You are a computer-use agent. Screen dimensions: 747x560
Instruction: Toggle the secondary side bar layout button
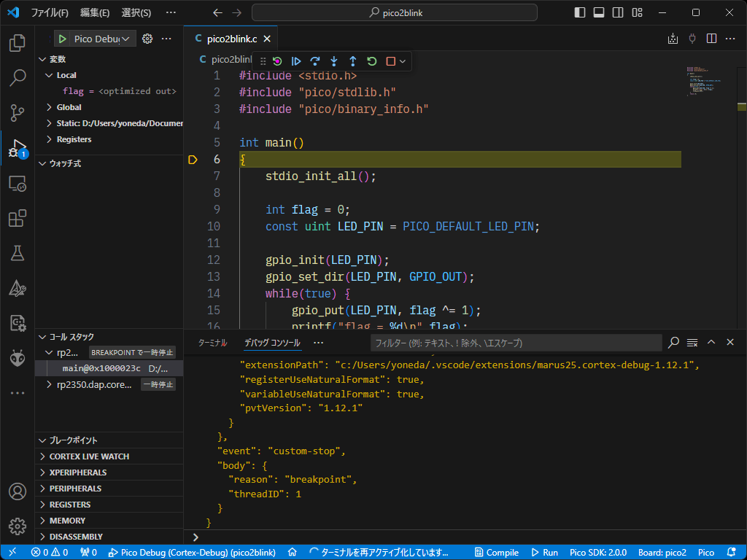(618, 13)
